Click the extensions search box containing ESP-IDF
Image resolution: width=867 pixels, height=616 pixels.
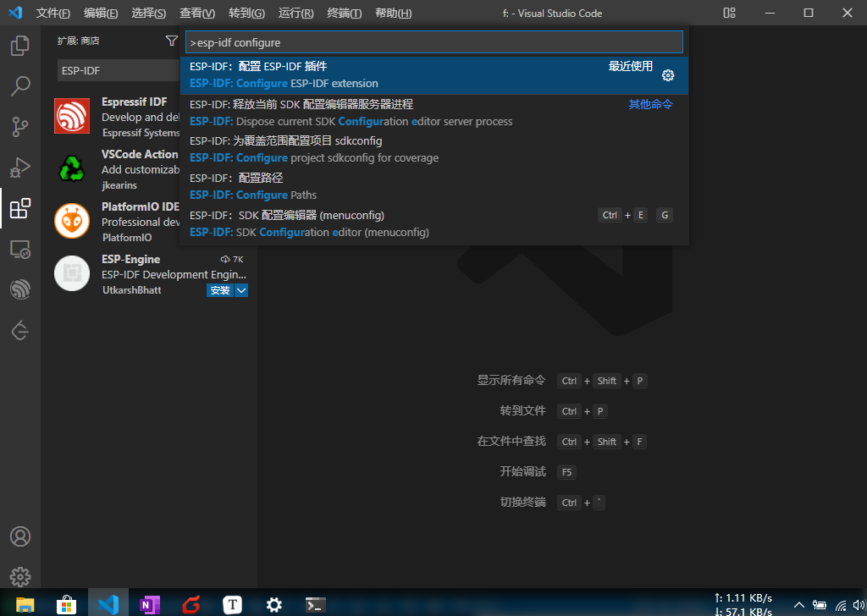119,71
